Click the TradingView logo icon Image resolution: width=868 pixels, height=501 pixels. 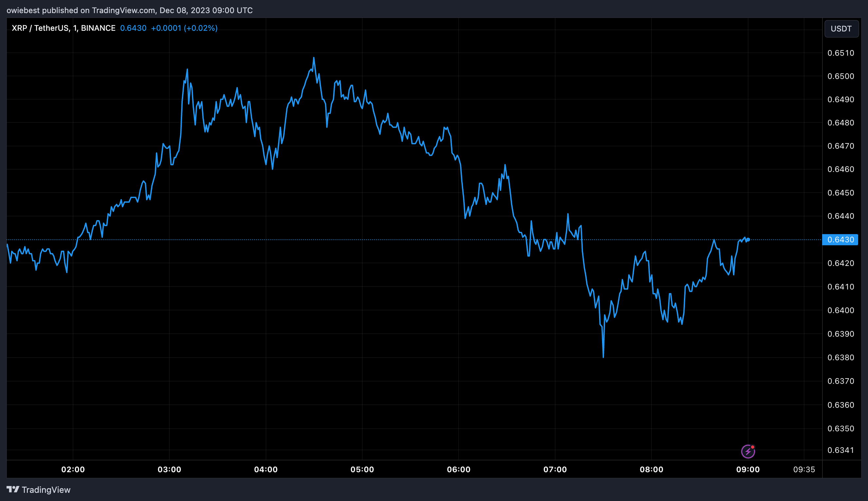point(13,489)
